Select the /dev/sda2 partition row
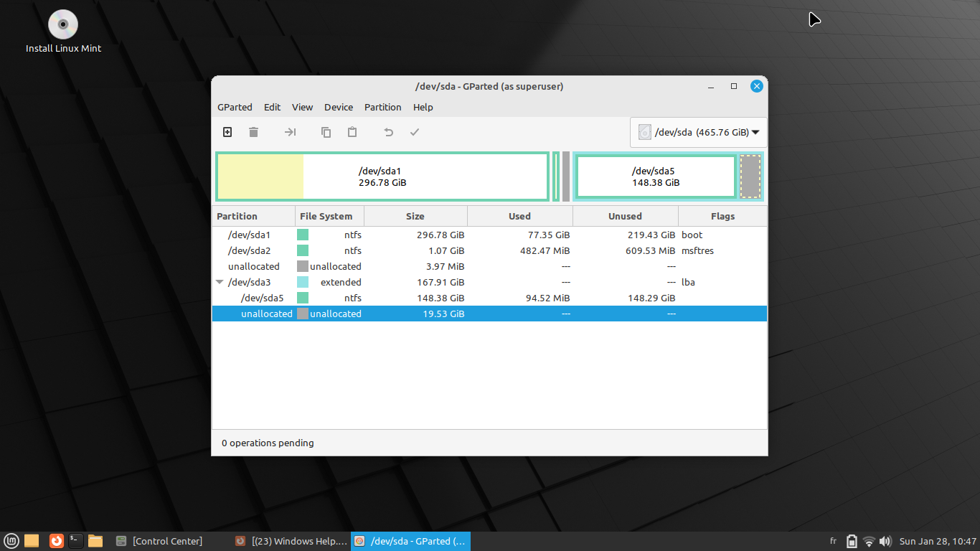The height and width of the screenshot is (551, 980). (x=489, y=250)
